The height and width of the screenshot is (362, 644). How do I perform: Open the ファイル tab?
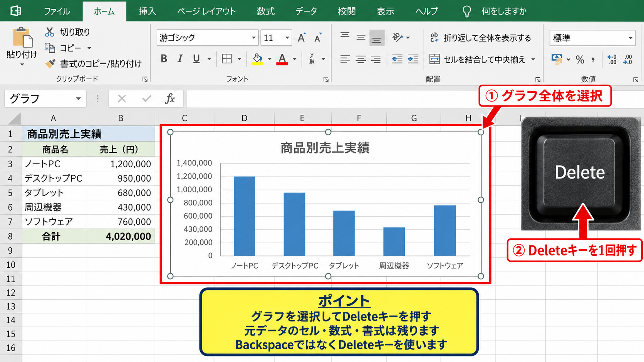[57, 11]
